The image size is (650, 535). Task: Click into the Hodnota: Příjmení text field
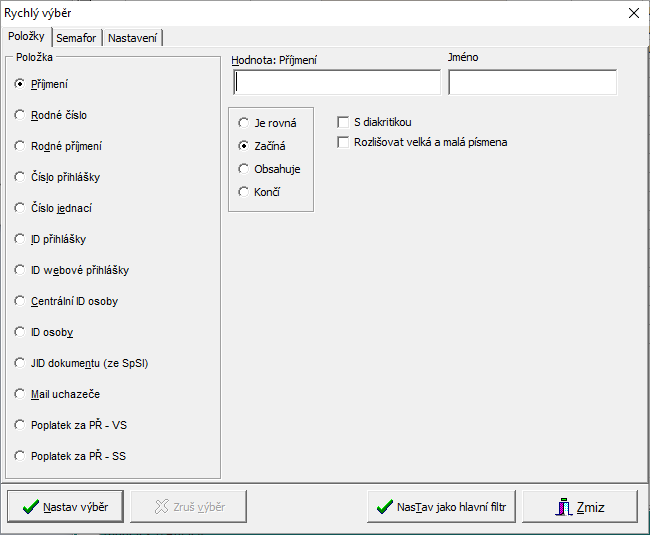click(x=335, y=82)
